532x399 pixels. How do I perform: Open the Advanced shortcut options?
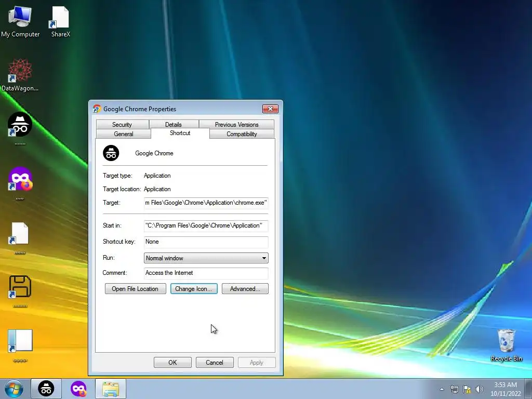coord(245,289)
